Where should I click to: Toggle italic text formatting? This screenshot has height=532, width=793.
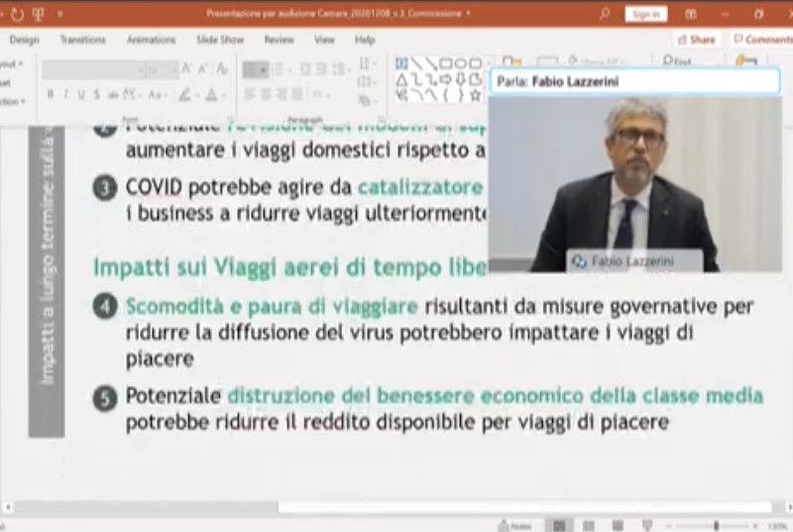[66, 95]
